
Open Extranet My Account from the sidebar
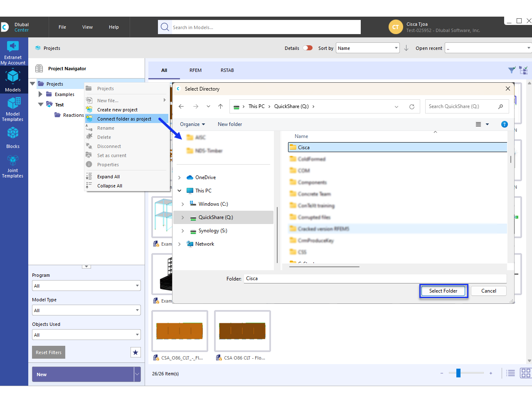point(13,53)
